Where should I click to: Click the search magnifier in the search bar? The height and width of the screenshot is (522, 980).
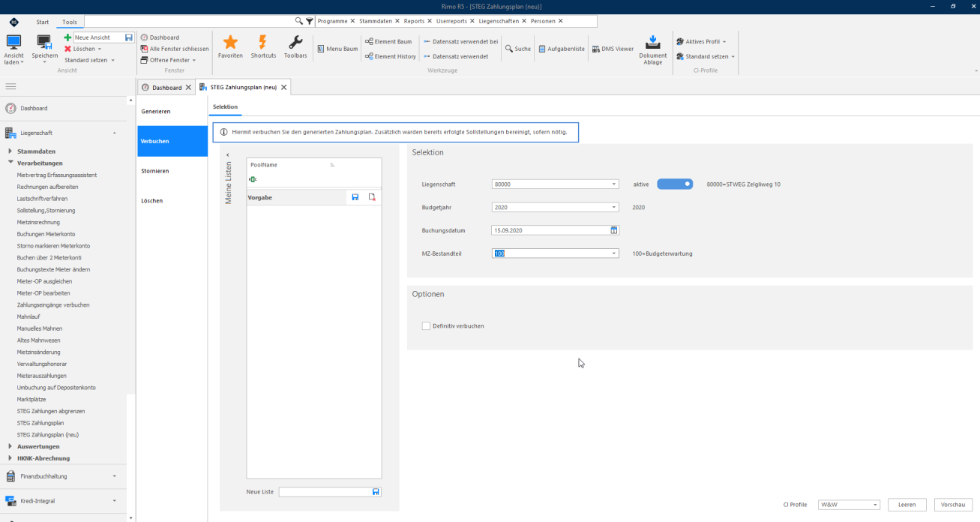[299, 21]
